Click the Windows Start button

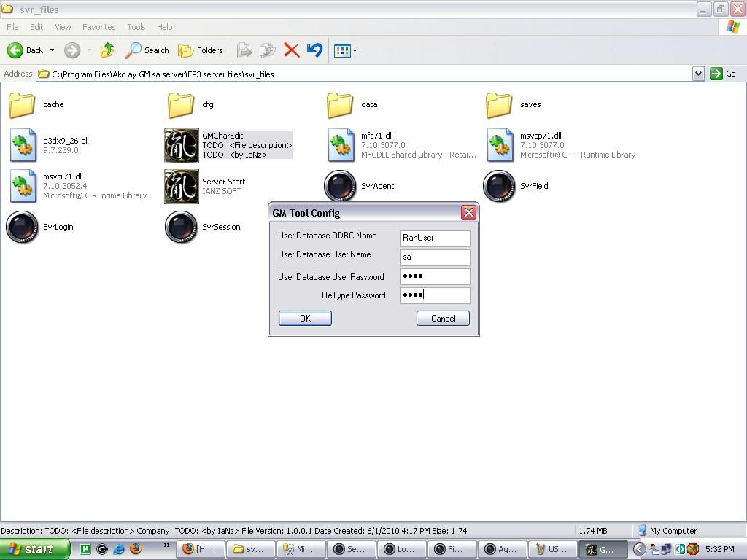pos(35,549)
